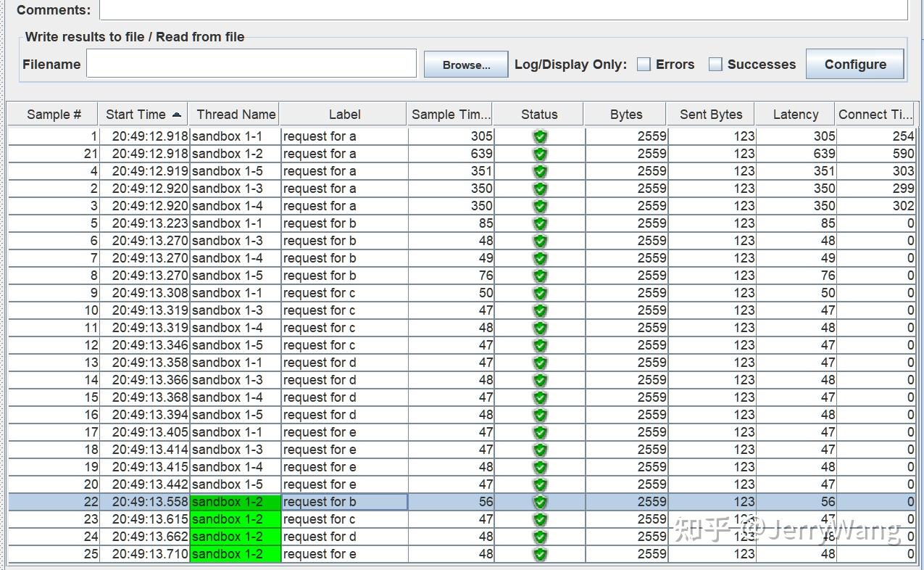Enable the Successes display filter checkbox
The height and width of the screenshot is (570, 924).
point(715,64)
